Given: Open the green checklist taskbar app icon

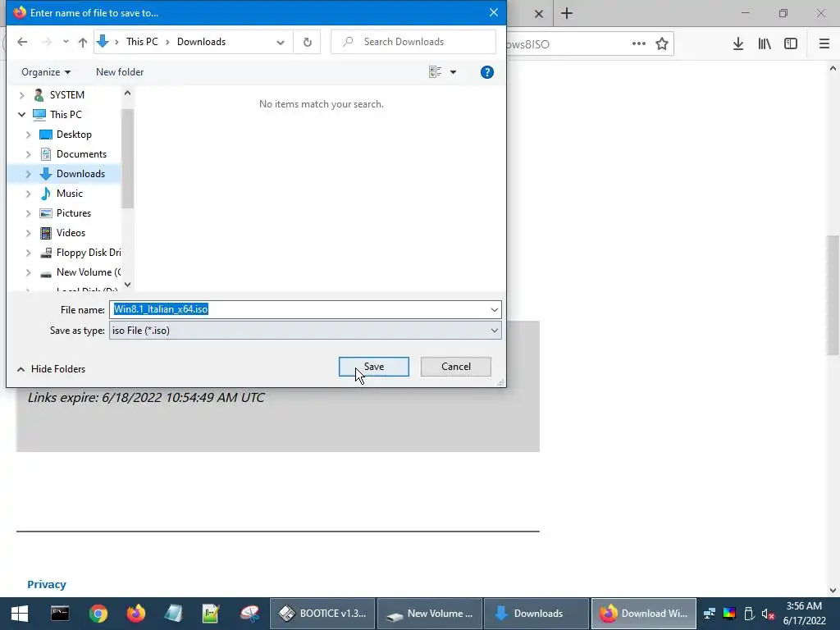Looking at the screenshot, I should pyautogui.click(x=211, y=614).
